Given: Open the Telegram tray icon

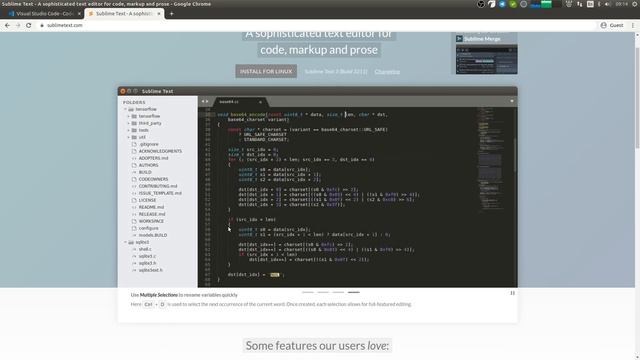Looking at the screenshot, I should [502, 4].
